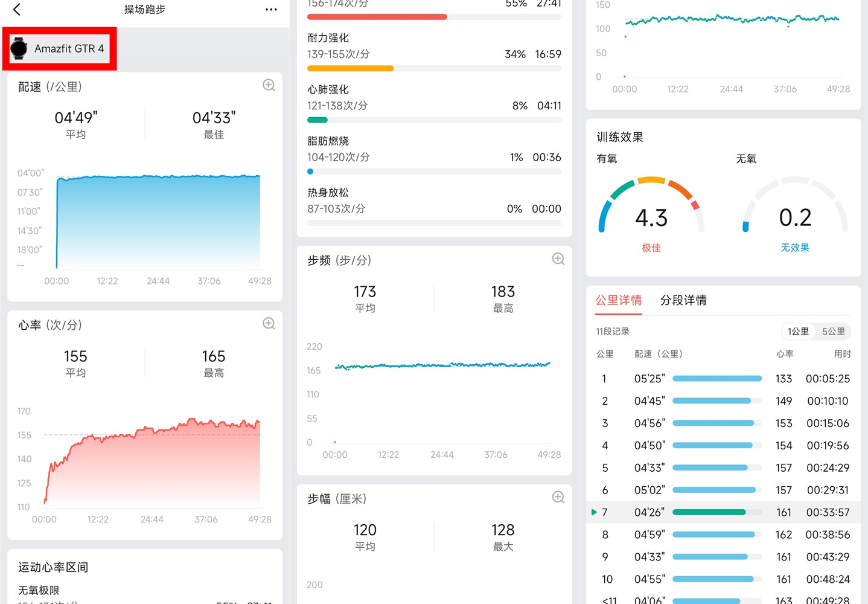
Task: Select kilometer 6 row with pace 05'02"
Action: pos(723,490)
